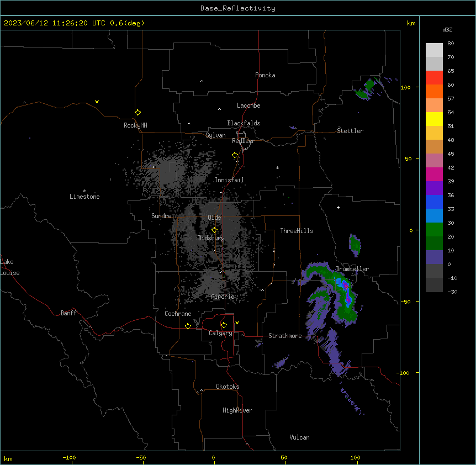Select the pink 42-45 dBZ legend swatch
476x465 pixels.
(434, 161)
